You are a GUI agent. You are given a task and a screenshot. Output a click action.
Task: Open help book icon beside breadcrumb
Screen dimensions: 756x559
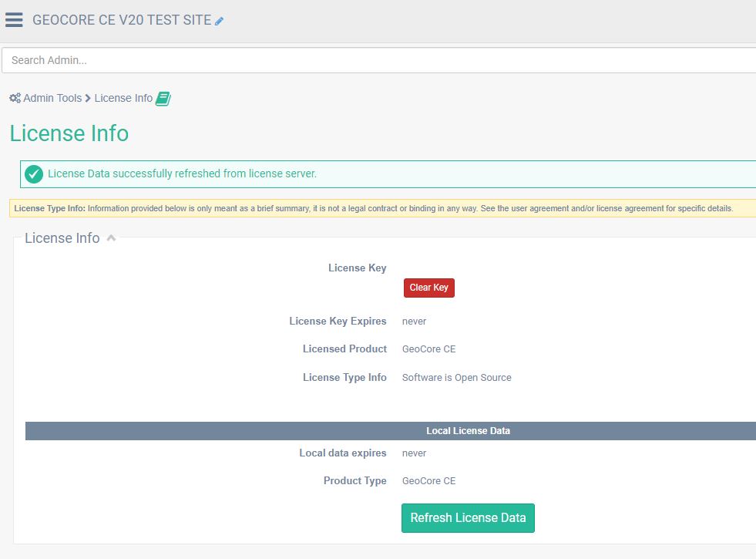point(163,99)
